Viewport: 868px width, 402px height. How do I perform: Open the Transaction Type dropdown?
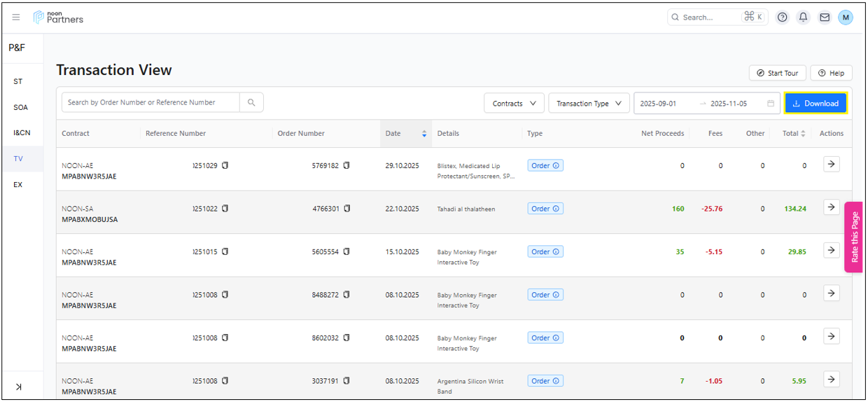pos(589,104)
